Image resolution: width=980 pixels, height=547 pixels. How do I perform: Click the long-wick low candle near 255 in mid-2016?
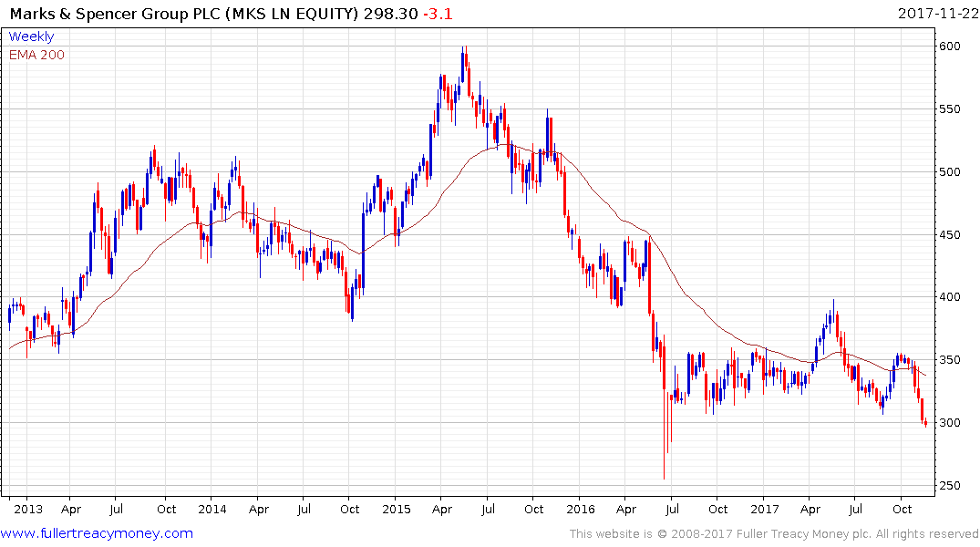[665, 407]
